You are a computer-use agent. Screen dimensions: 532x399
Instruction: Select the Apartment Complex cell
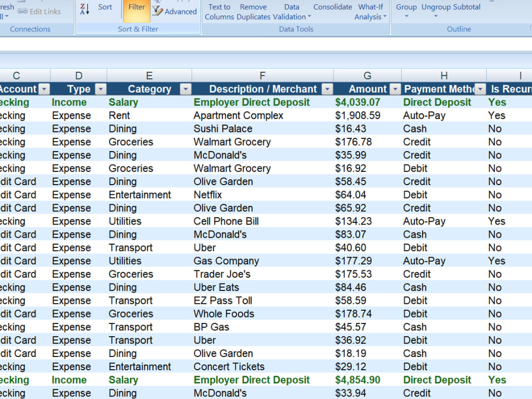point(263,115)
